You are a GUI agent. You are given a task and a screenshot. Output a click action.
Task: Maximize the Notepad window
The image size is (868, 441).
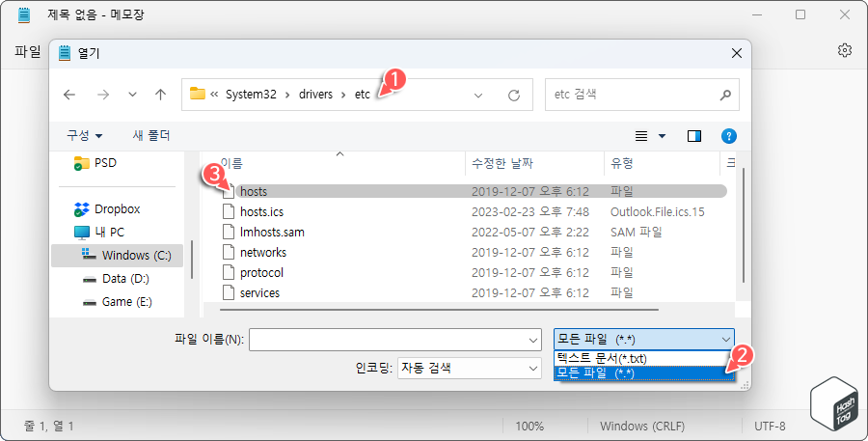click(800, 15)
